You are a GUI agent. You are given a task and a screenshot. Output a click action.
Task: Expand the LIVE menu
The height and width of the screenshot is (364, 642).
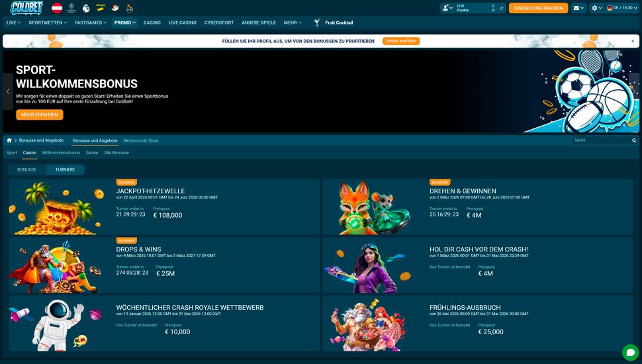click(13, 23)
